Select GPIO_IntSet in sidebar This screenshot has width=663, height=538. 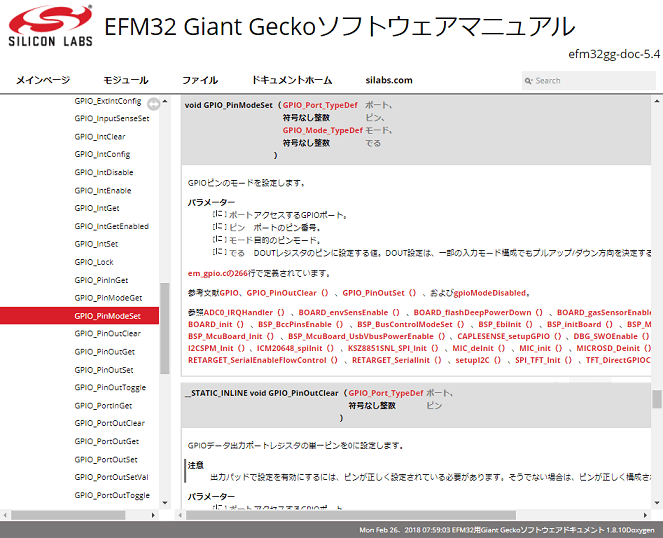point(96,244)
